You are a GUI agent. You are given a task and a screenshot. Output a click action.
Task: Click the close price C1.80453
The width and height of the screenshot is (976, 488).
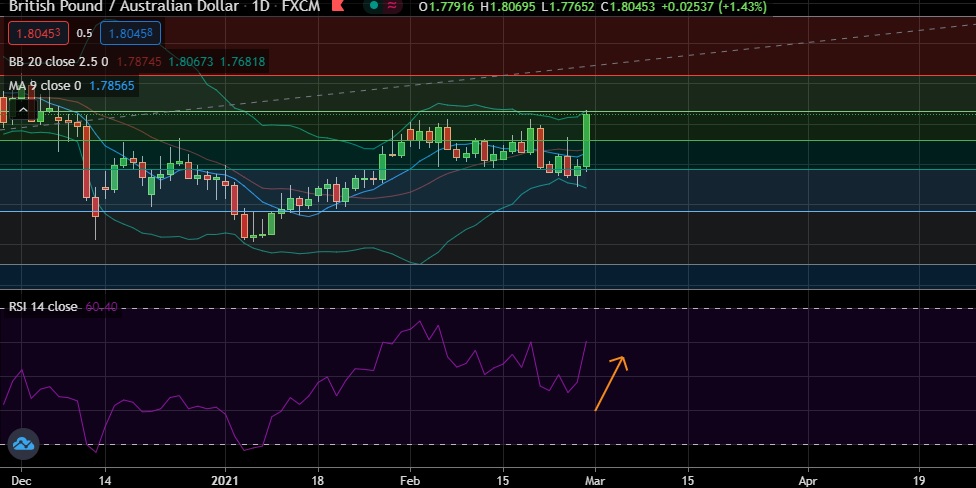(x=627, y=7)
